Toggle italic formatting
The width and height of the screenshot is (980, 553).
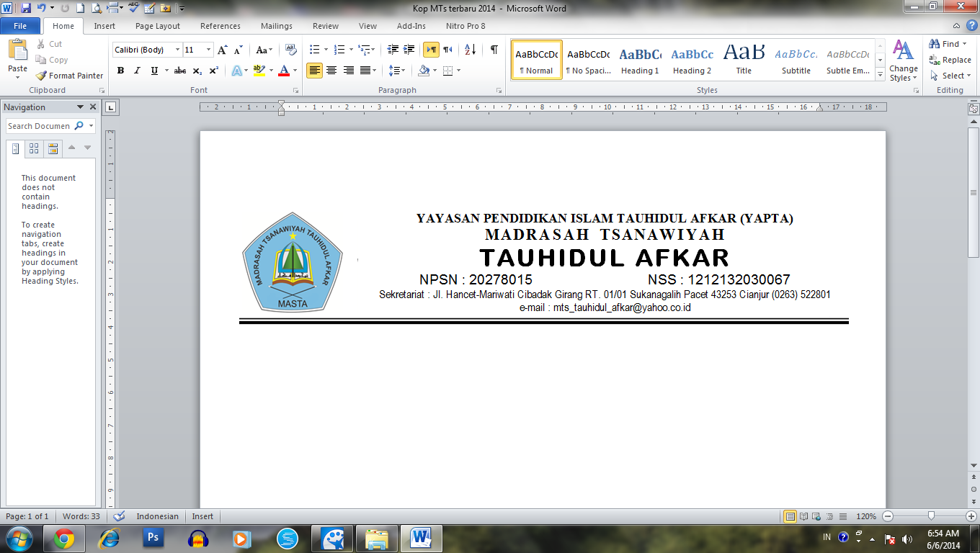pyautogui.click(x=137, y=71)
